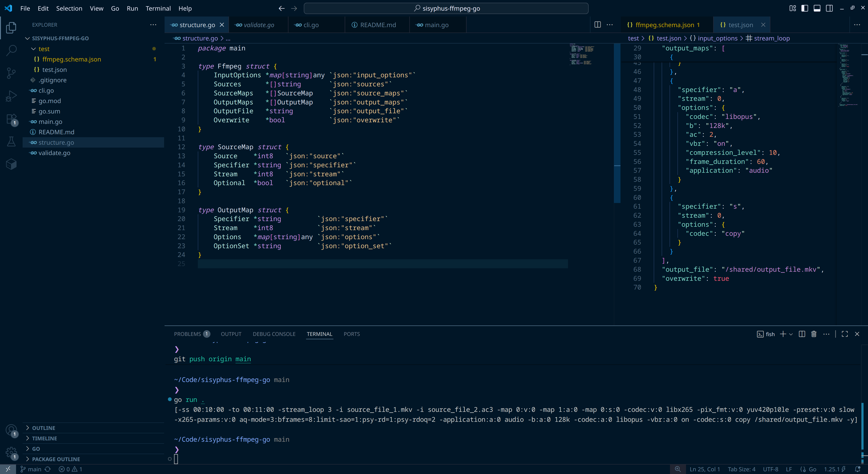
Task: Toggle the Primary Side Bar layout button
Action: point(805,8)
